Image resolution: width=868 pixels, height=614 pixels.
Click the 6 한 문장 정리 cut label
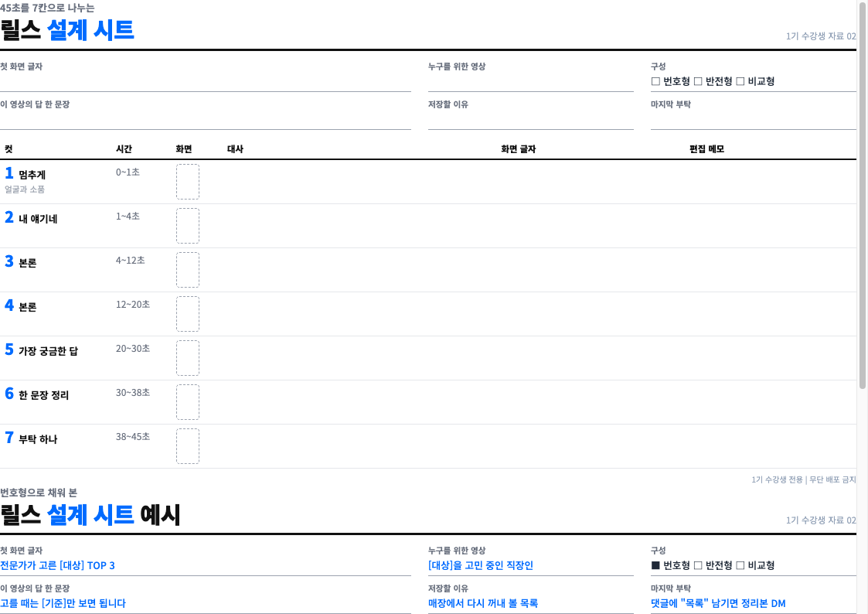click(x=37, y=394)
